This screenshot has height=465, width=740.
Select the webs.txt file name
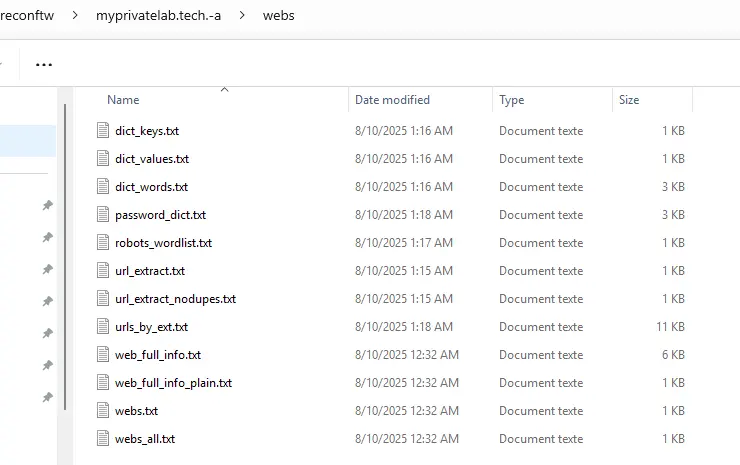click(136, 411)
